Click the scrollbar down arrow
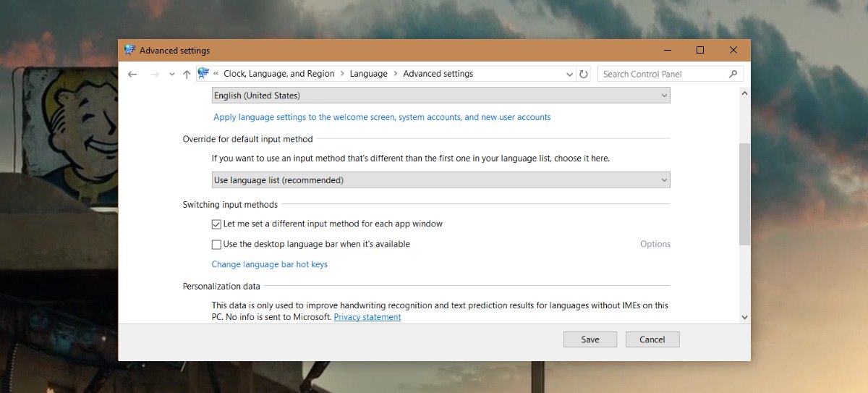This screenshot has height=393, width=868. [744, 317]
